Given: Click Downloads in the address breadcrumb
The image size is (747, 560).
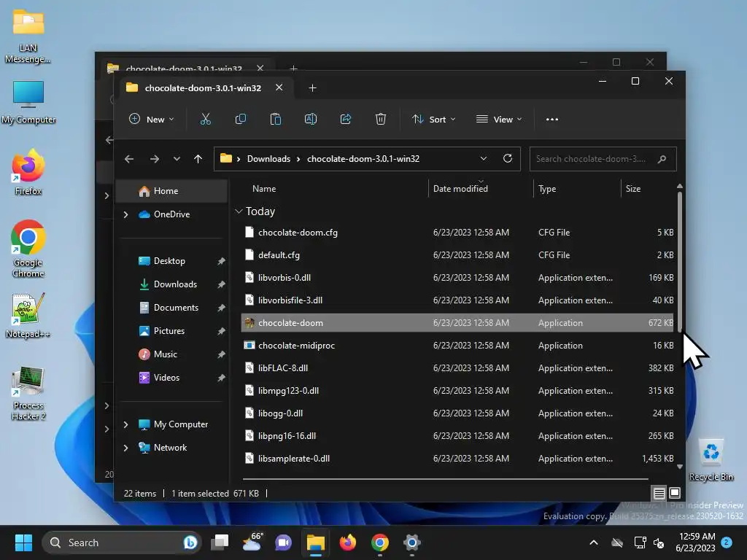Looking at the screenshot, I should coord(268,159).
